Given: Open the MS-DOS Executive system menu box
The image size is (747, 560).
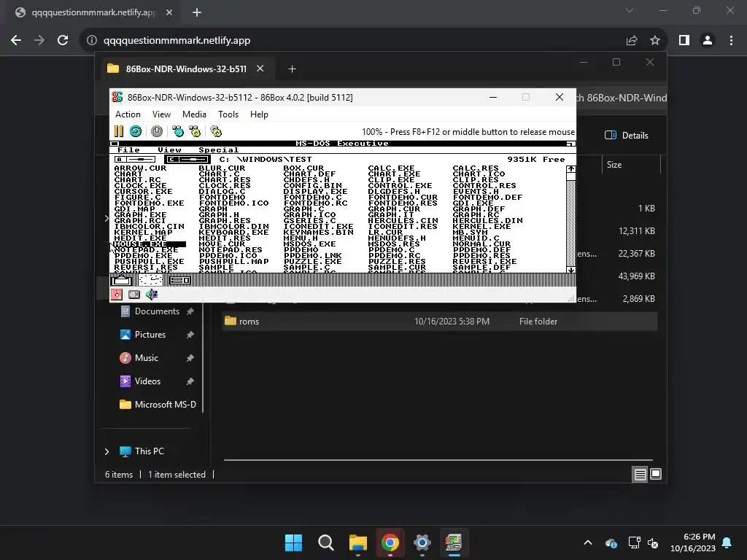Looking at the screenshot, I should coord(115,144).
